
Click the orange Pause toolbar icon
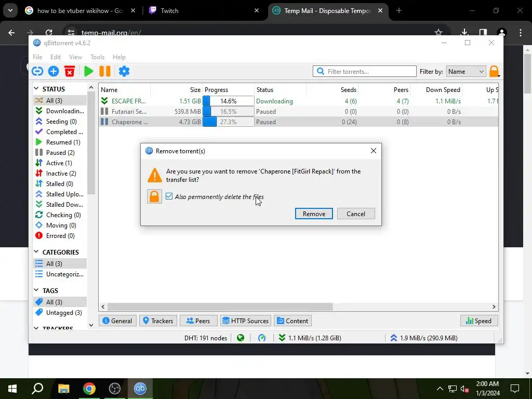click(105, 71)
